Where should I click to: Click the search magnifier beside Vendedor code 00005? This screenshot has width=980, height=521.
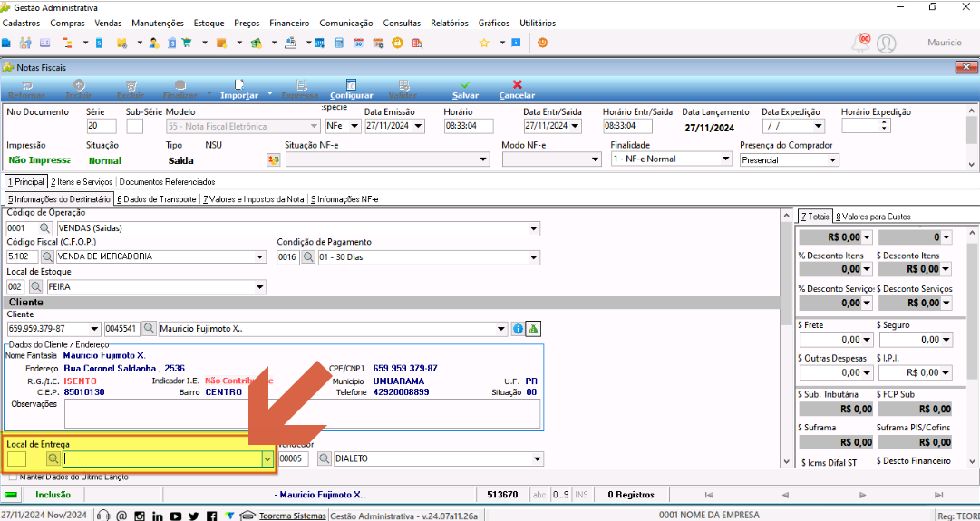point(325,459)
